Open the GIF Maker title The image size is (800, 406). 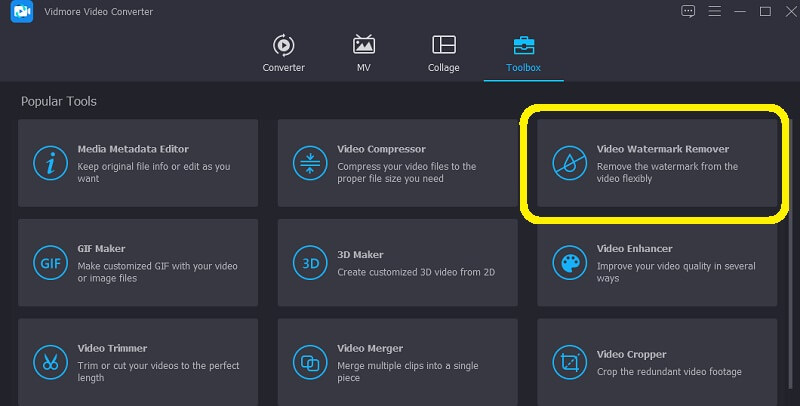tap(101, 248)
